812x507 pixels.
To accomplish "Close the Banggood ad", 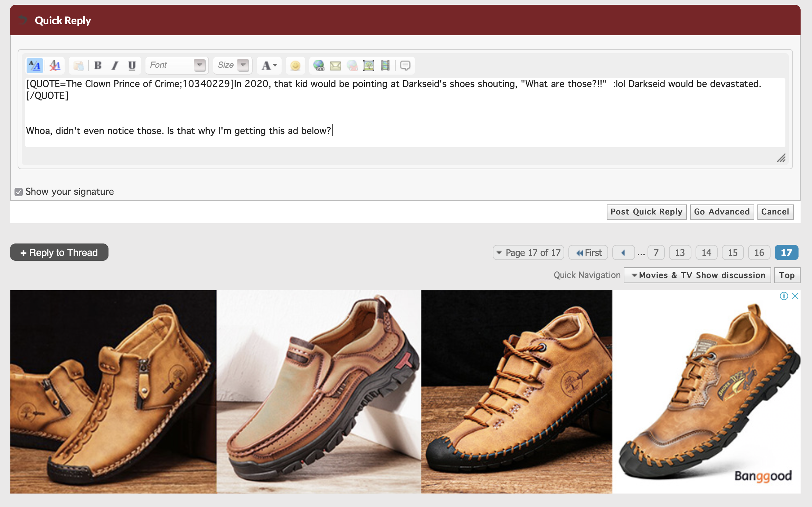I will [x=795, y=296].
